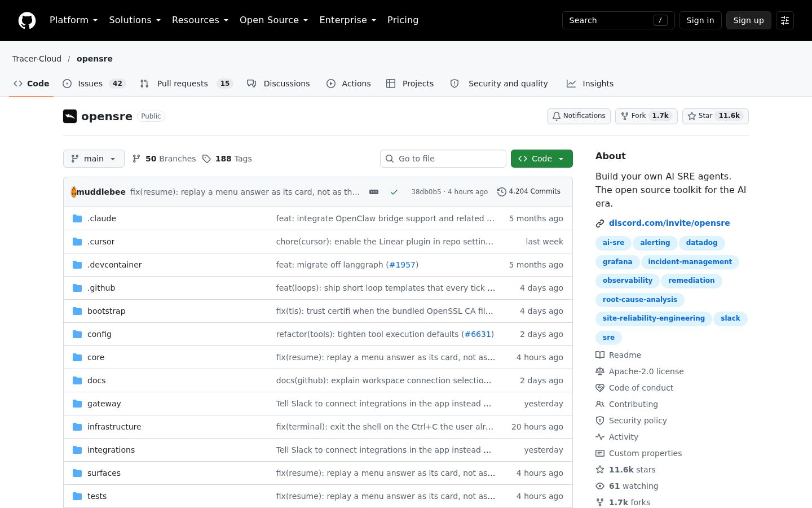The image size is (812, 508).
Task: Click the Code of conduct heart icon
Action: point(600,388)
